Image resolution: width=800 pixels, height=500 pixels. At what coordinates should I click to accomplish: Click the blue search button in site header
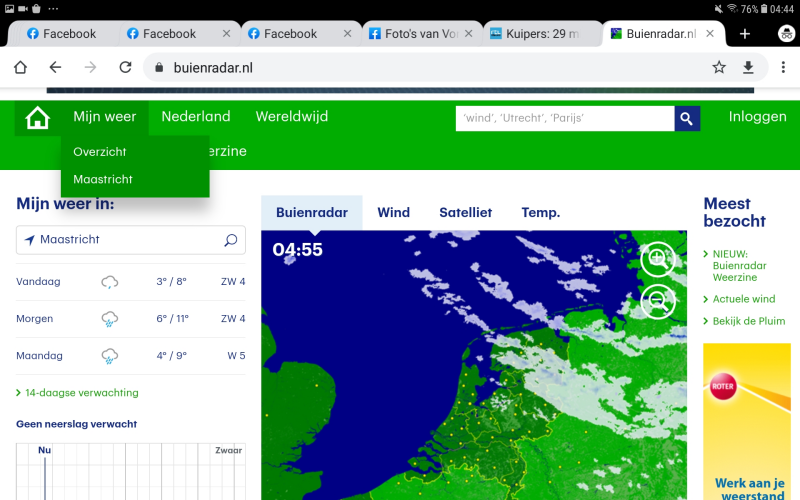click(x=687, y=118)
